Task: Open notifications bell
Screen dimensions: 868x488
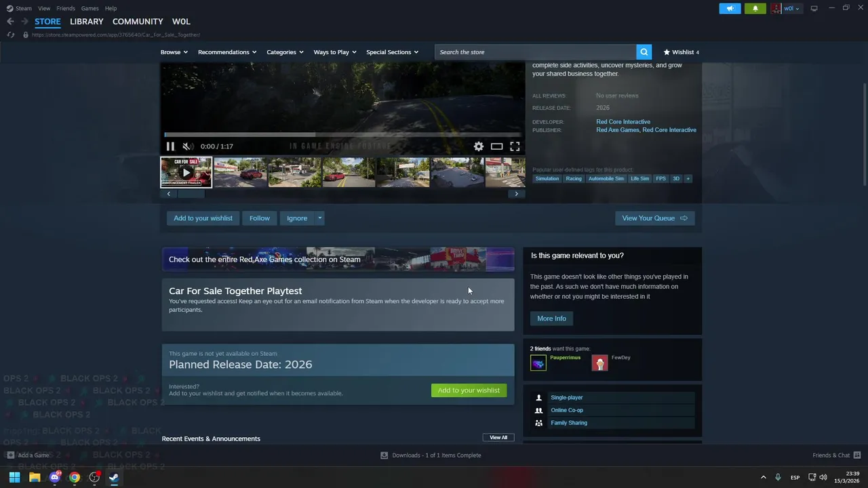Action: [x=755, y=8]
